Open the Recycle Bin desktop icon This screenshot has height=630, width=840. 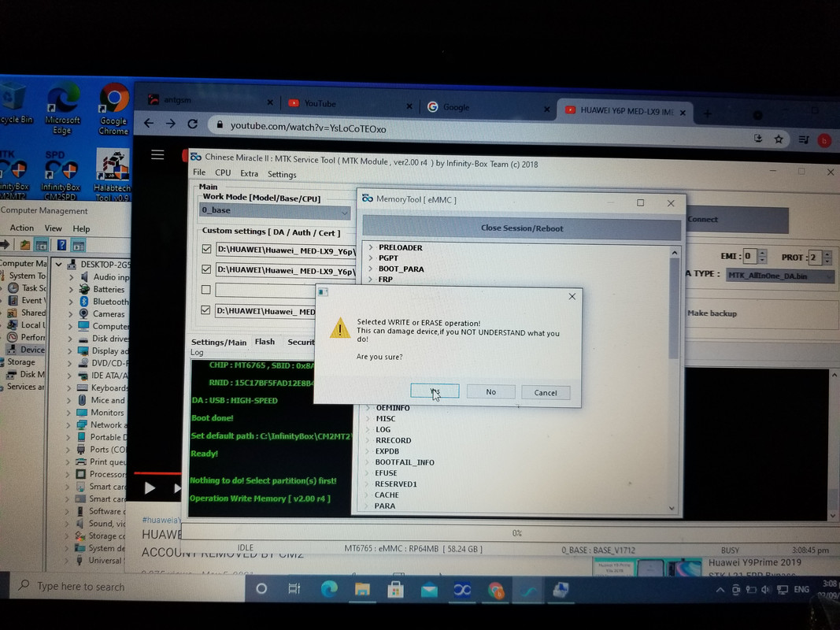(14, 103)
